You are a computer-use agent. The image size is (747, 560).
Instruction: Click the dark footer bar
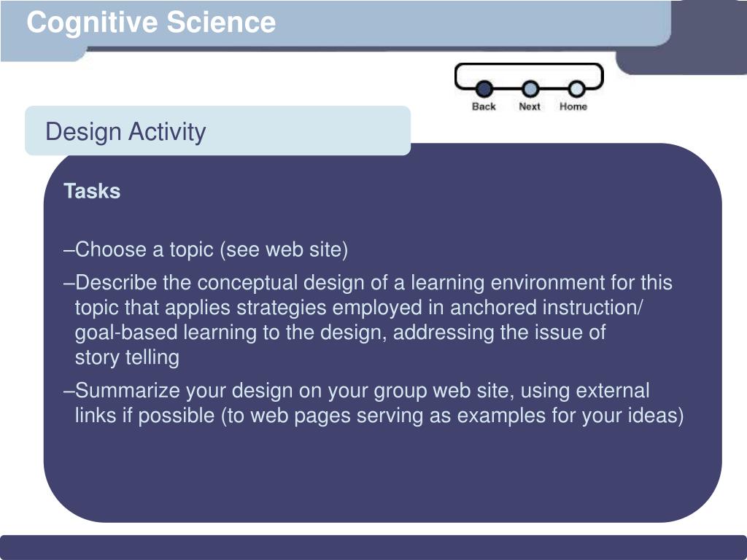coord(373,547)
